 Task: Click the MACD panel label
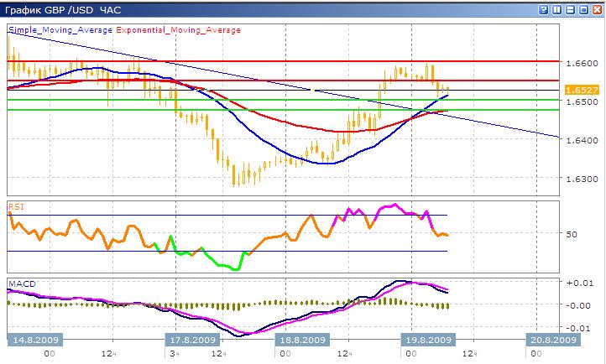pos(21,283)
